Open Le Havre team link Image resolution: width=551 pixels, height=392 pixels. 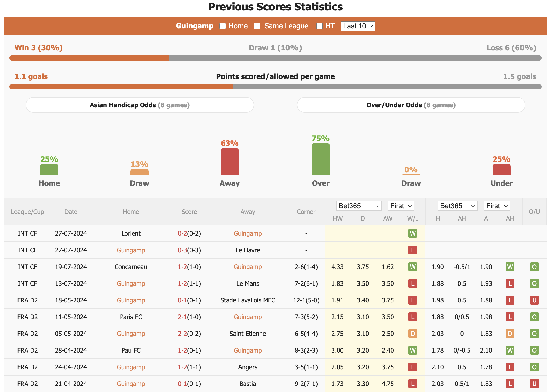click(x=248, y=250)
